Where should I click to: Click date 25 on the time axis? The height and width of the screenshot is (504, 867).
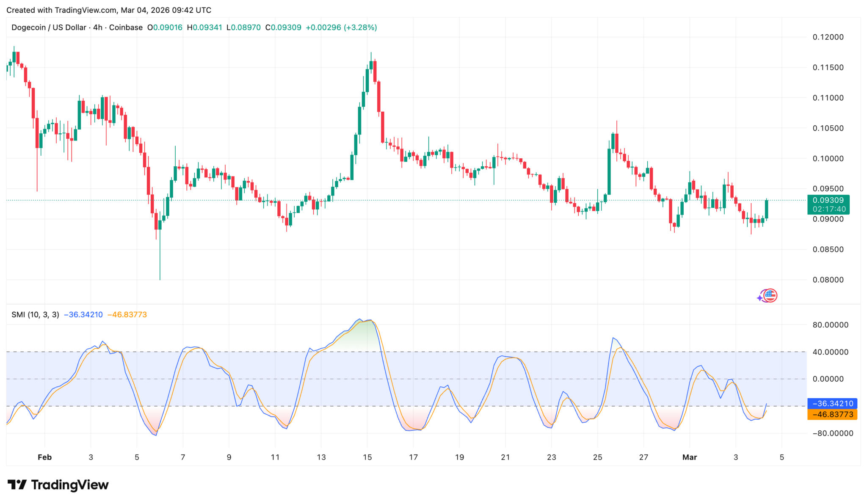click(x=597, y=457)
